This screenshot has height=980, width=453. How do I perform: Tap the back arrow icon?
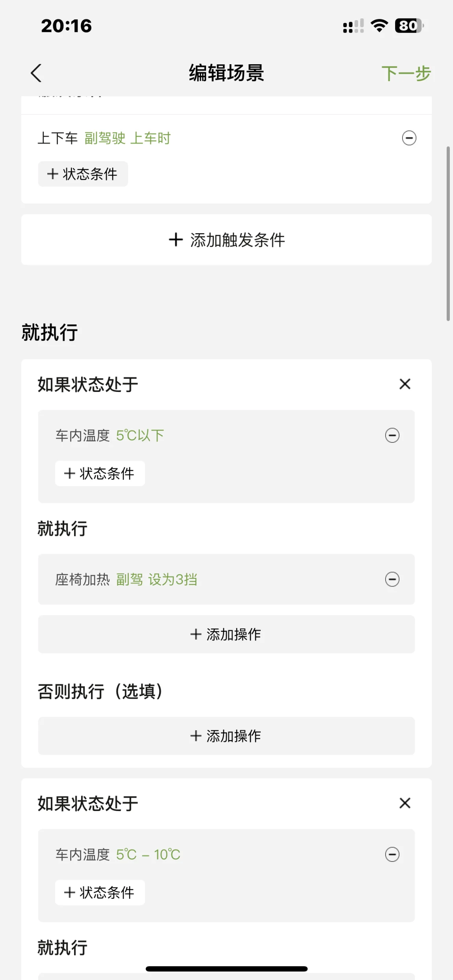coord(36,73)
